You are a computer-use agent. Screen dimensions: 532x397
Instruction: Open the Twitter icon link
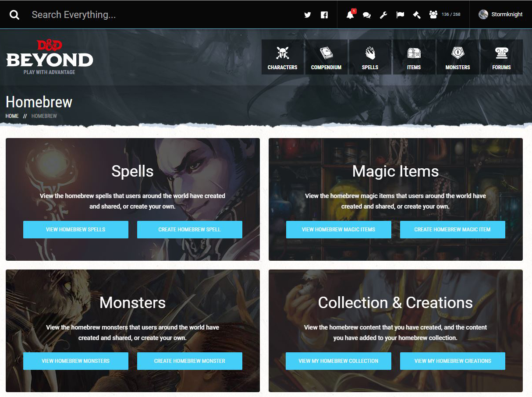tap(308, 15)
